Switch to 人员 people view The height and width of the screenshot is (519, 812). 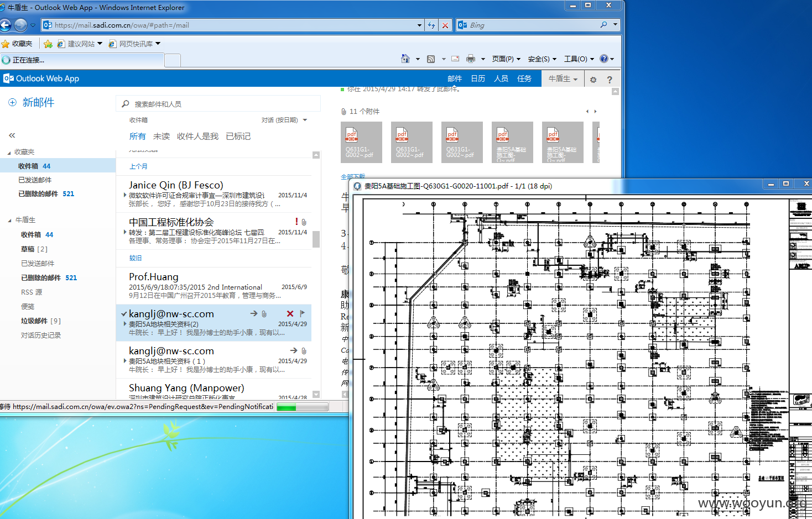pyautogui.click(x=501, y=78)
